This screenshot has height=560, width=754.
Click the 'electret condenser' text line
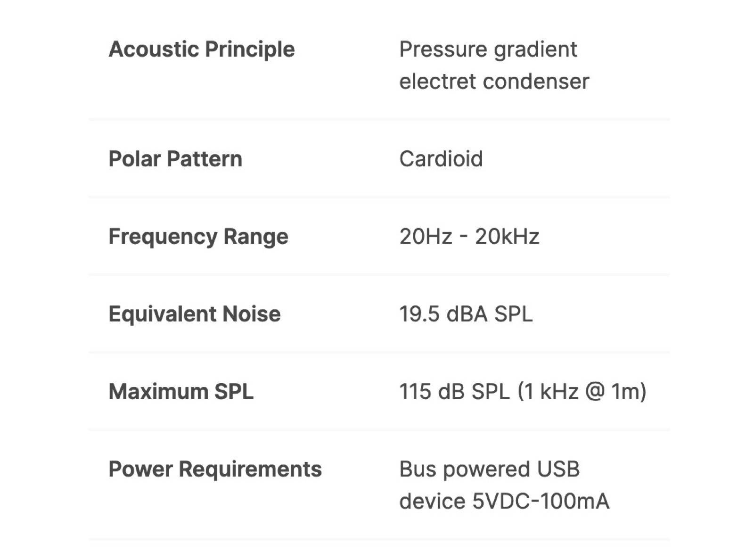coord(494,81)
